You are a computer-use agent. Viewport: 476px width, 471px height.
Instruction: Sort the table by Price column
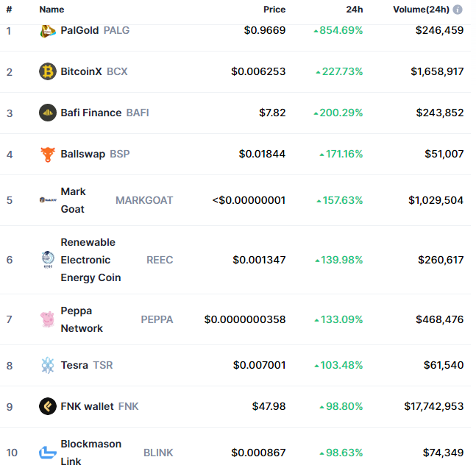pos(274,10)
